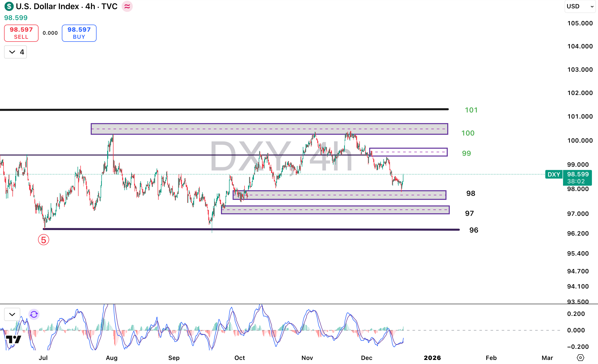Viewport: 598px width, 364px height.
Task: Click the 0.000 spread value between SELL and BUY
Action: (x=50, y=33)
